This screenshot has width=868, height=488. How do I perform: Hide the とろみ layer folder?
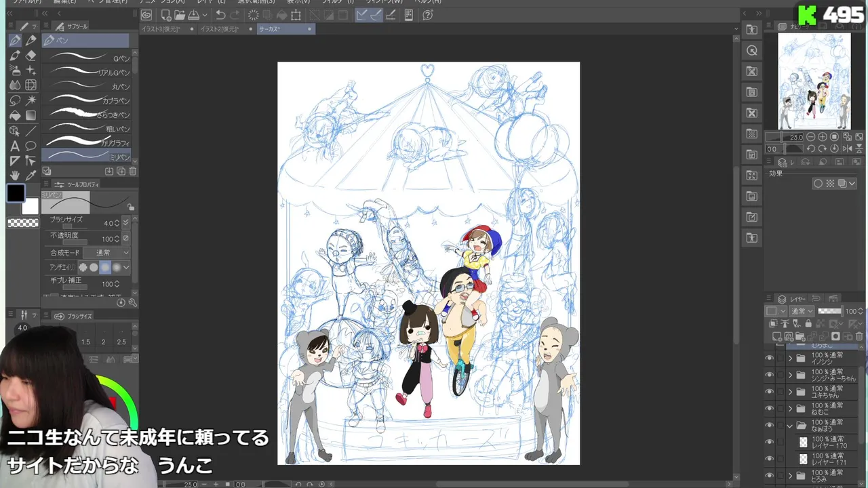coord(769,476)
